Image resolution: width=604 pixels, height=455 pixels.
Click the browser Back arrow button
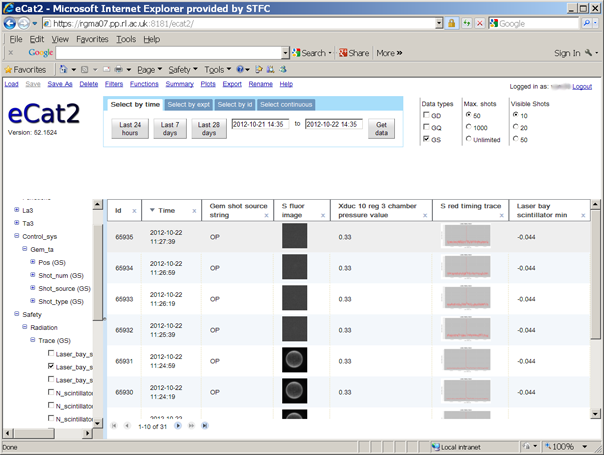(x=10, y=24)
